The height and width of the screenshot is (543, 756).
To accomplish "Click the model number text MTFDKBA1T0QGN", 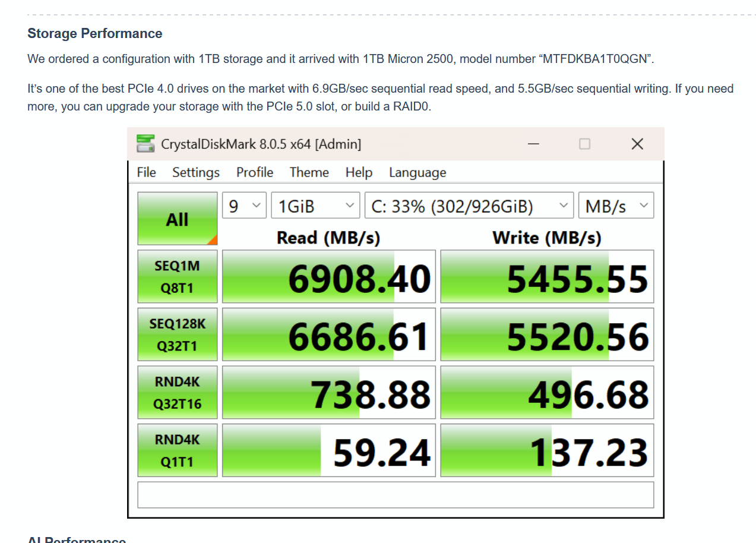I will pyautogui.click(x=594, y=59).
